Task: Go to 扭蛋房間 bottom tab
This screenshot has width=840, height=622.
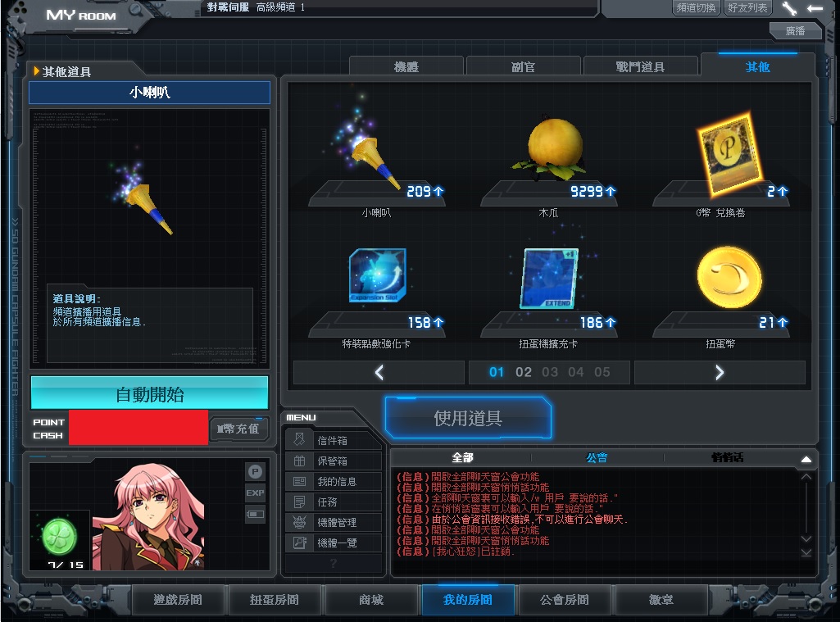Action: click(x=275, y=600)
